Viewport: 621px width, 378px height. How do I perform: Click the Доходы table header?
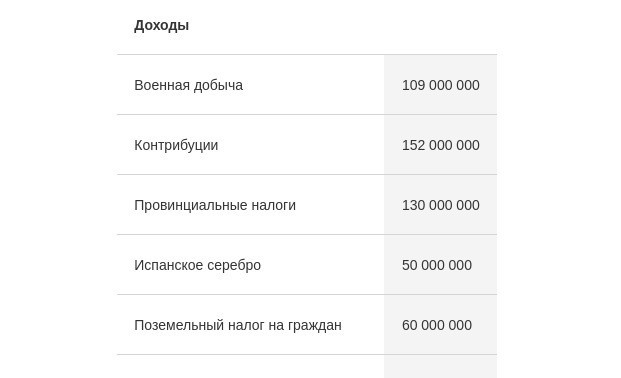(x=161, y=25)
